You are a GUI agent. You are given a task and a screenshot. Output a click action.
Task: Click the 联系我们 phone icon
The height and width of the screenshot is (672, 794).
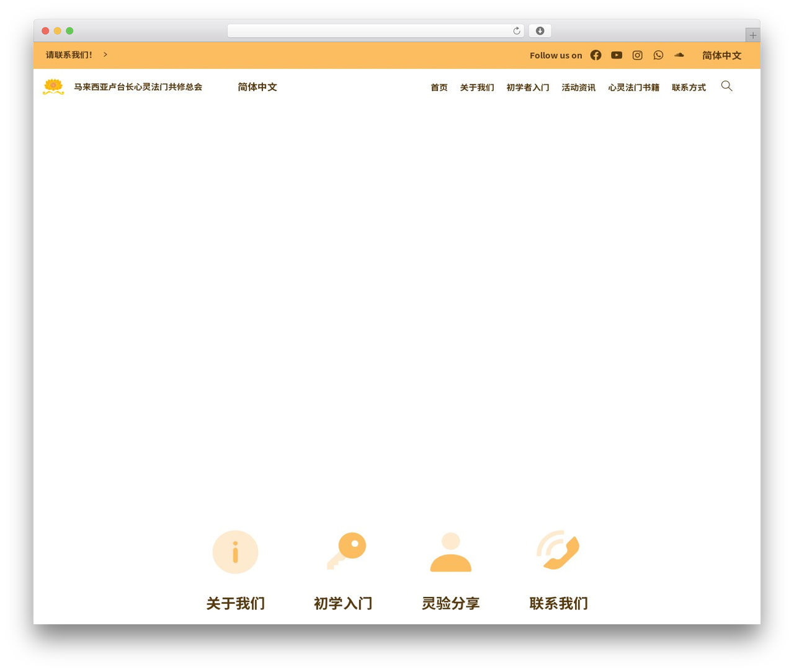pyautogui.click(x=558, y=550)
